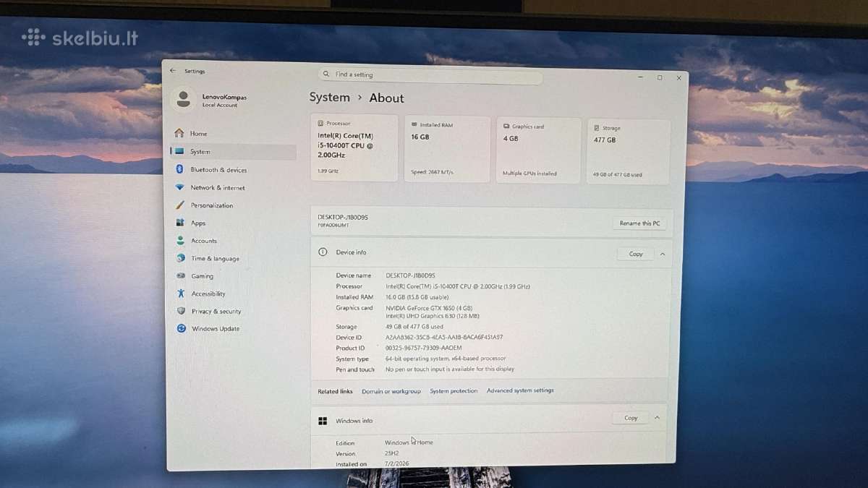Click the Graphics card summary card
The width and height of the screenshot is (868, 488).
click(x=539, y=150)
